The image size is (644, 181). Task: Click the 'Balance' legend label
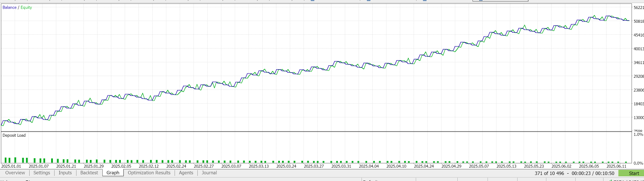pos(9,7)
